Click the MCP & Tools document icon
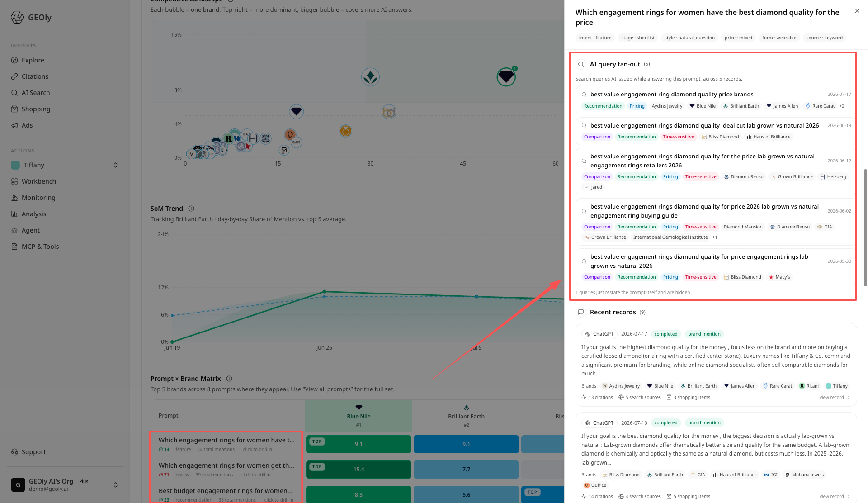The height and width of the screenshot is (503, 868). coord(14,247)
